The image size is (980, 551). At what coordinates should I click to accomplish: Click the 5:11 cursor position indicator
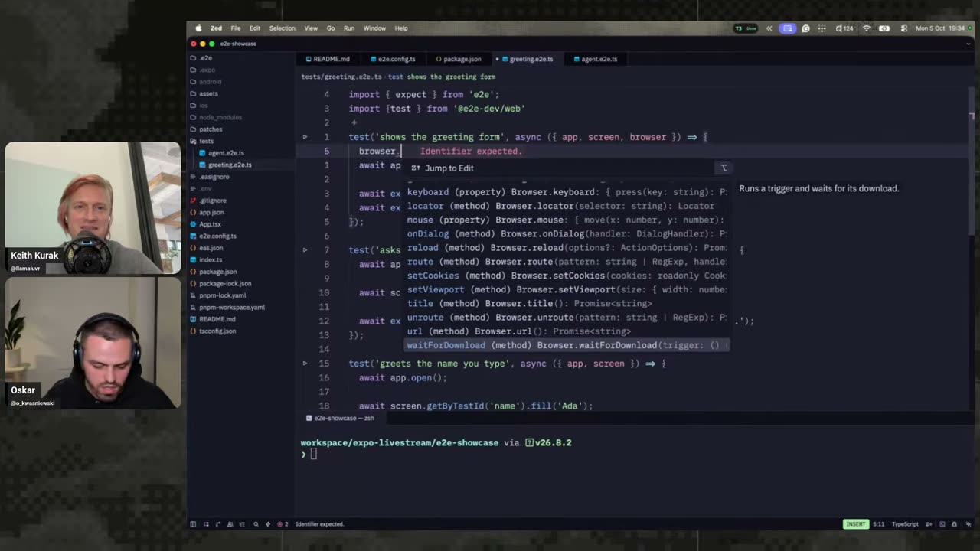point(878,524)
